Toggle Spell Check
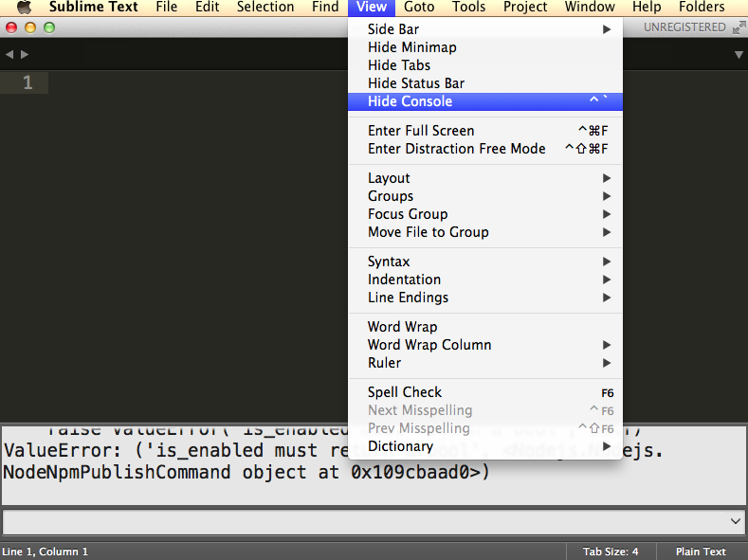Screen dimensions: 748x560 [485, 392]
